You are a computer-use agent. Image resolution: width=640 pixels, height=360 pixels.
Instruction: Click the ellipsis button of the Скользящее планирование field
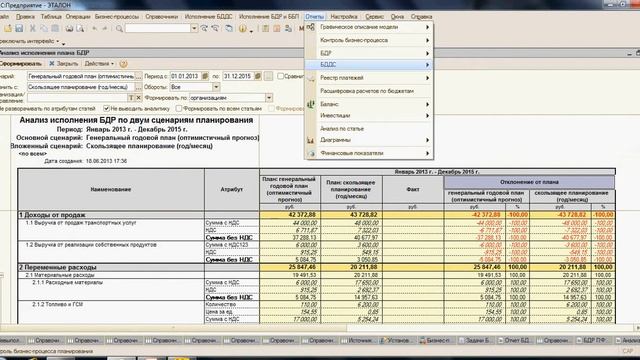139,87
